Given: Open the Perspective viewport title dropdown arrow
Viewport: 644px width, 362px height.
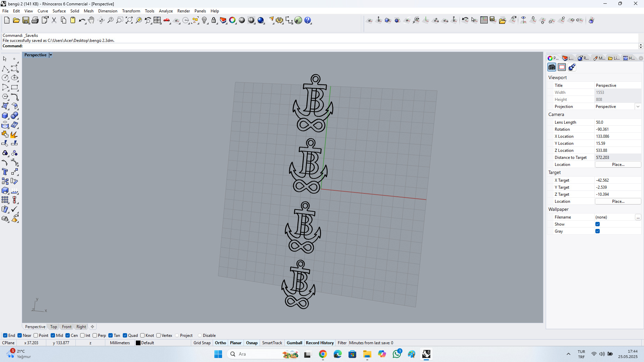Looking at the screenshot, I should click(x=51, y=55).
